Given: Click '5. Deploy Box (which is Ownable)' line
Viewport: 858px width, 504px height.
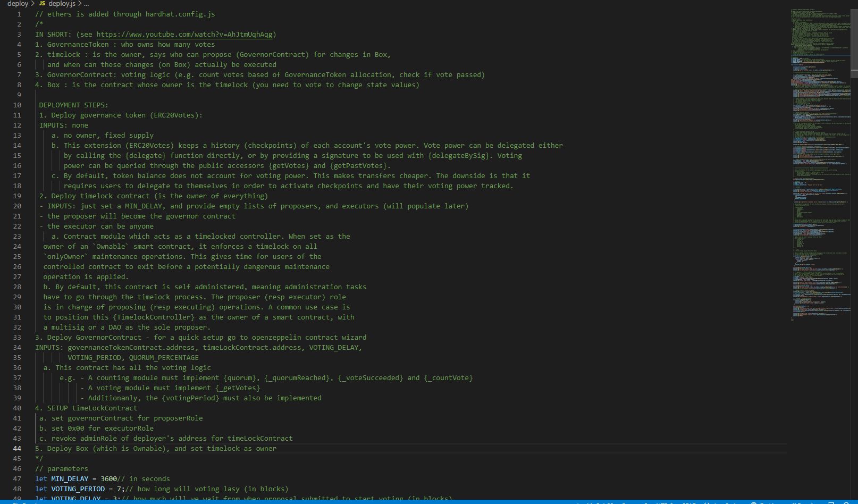Looking at the screenshot, I should (156, 448).
